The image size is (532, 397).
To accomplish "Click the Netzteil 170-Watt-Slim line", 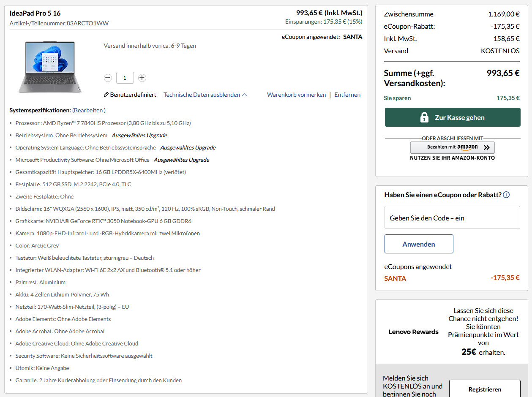I will [72, 307].
